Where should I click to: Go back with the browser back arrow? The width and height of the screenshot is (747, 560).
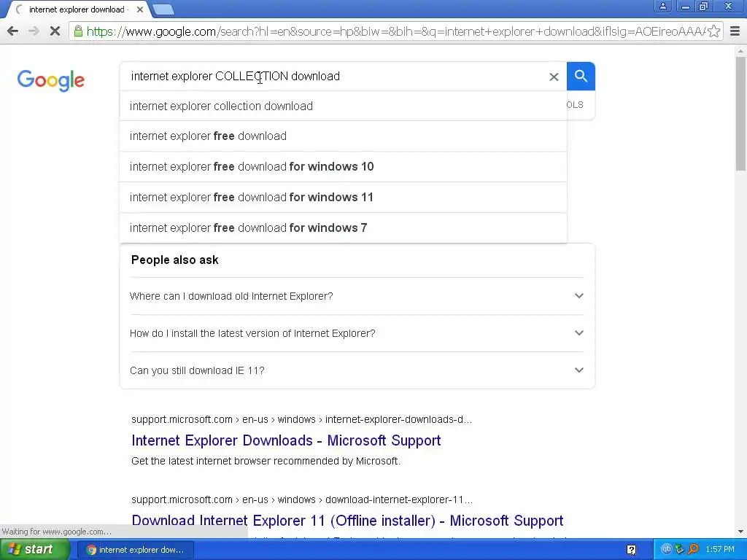pyautogui.click(x=13, y=31)
